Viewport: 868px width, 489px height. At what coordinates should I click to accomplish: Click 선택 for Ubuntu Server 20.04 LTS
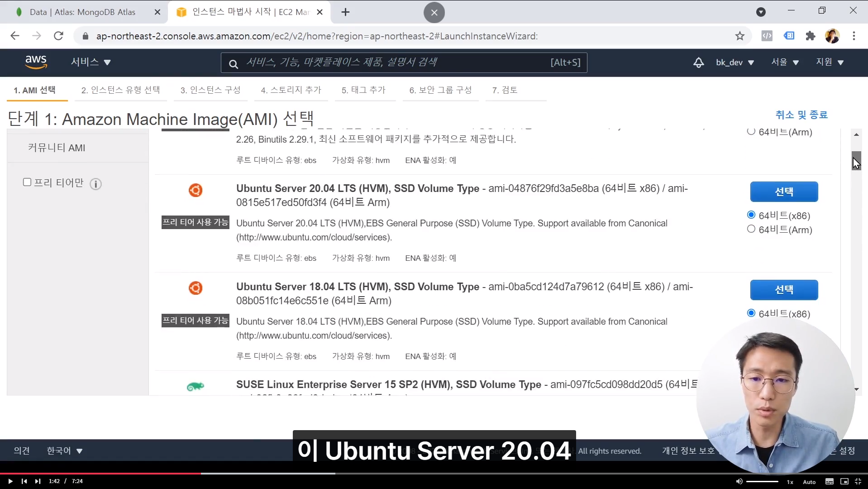click(x=784, y=192)
